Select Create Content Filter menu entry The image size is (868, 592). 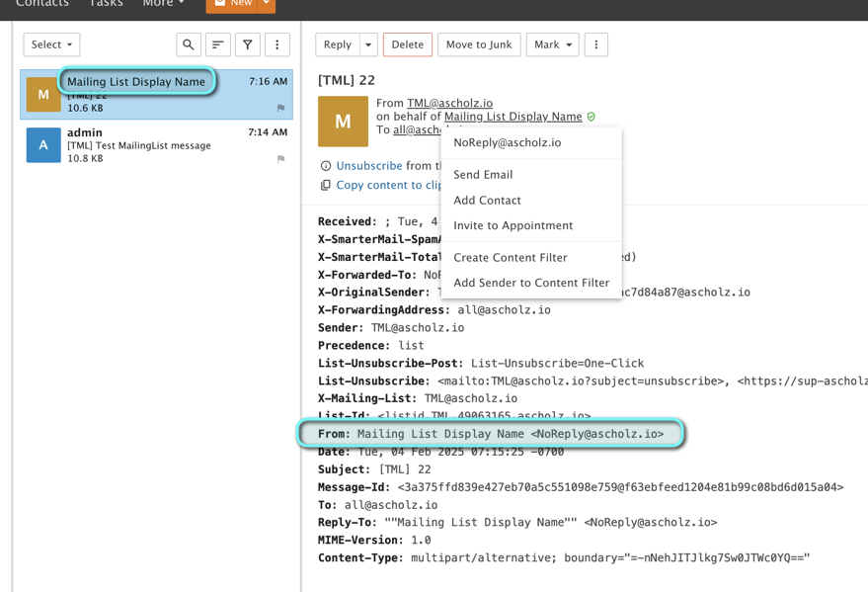point(510,257)
